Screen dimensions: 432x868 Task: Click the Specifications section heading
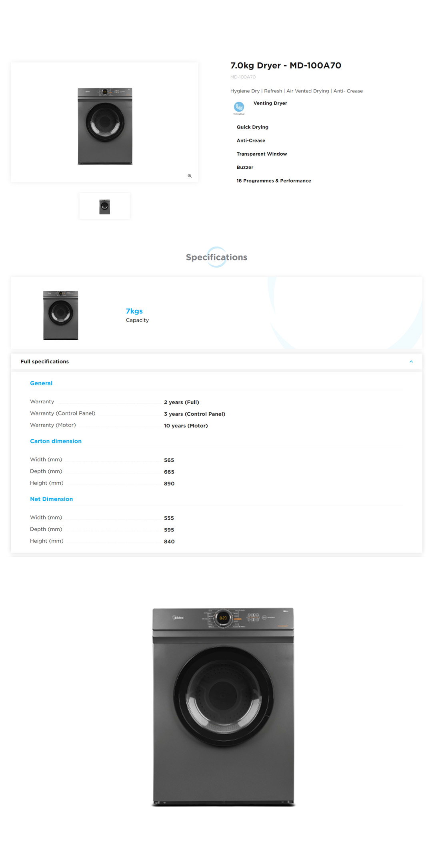[216, 257]
